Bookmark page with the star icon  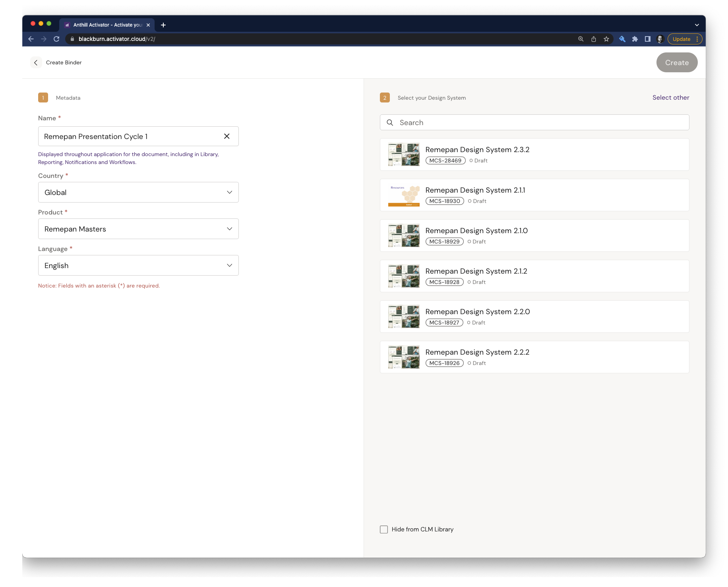point(606,39)
